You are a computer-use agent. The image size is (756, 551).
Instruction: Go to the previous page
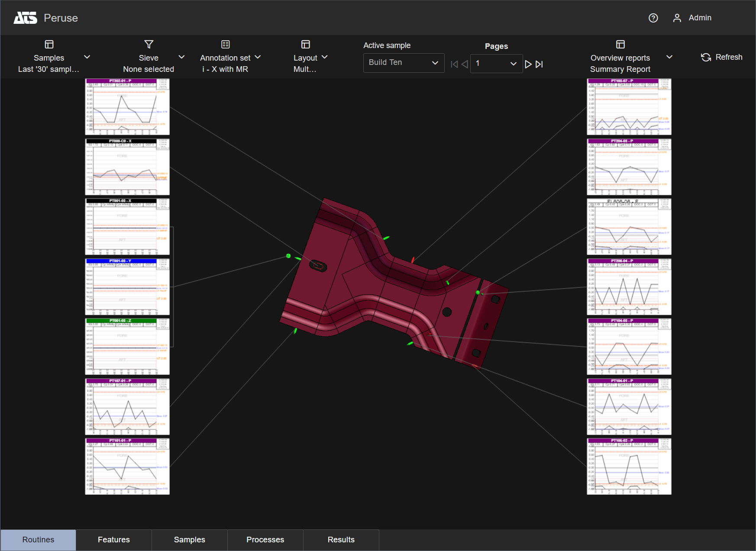[x=465, y=64]
